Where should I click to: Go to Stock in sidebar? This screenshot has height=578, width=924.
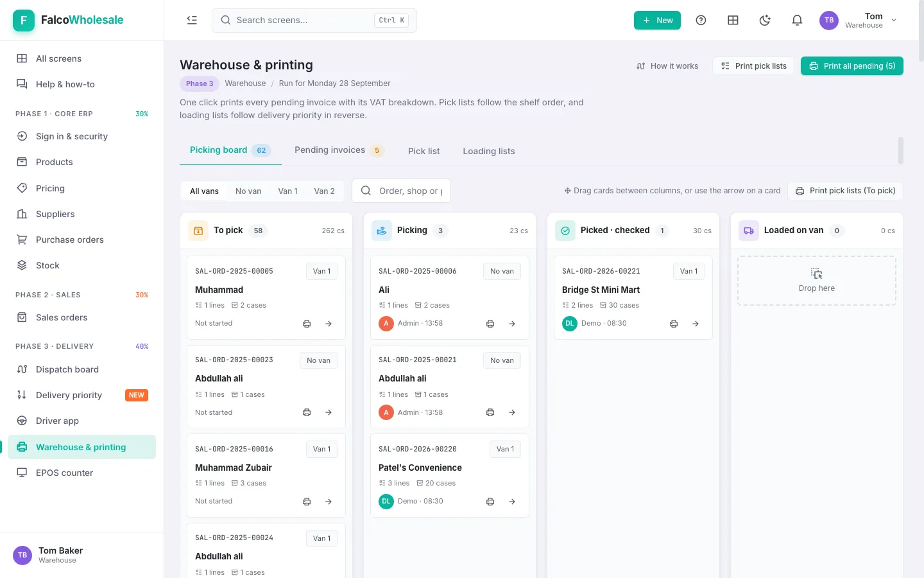click(x=81, y=265)
